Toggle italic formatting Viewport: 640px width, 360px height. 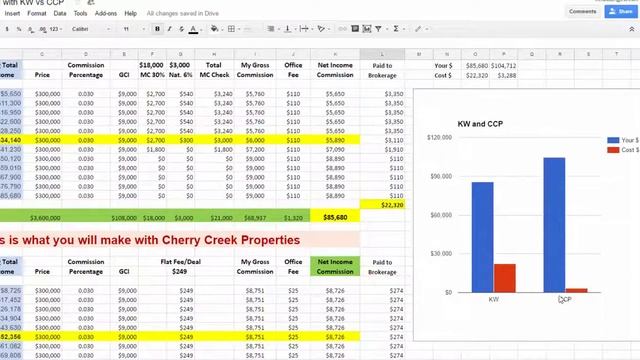pyautogui.click(x=169, y=29)
